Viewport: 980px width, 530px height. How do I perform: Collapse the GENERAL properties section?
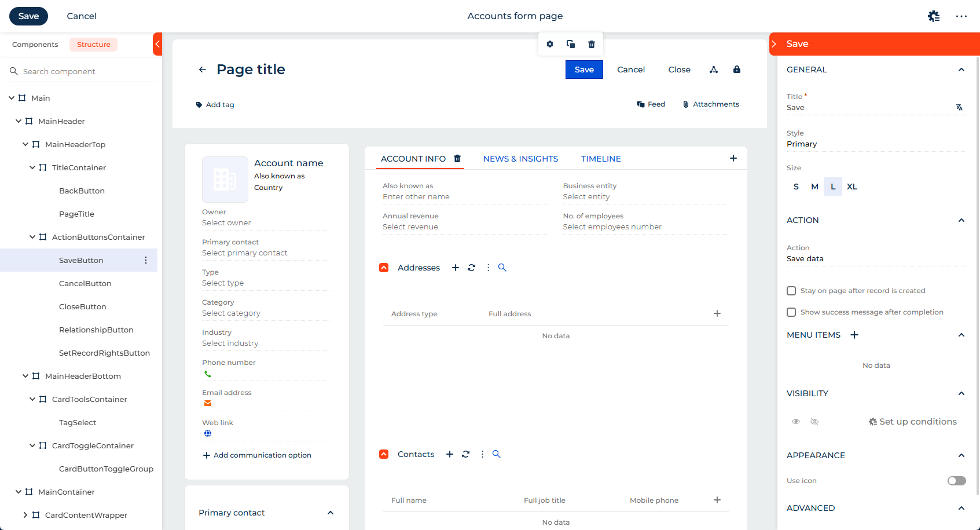pos(961,70)
